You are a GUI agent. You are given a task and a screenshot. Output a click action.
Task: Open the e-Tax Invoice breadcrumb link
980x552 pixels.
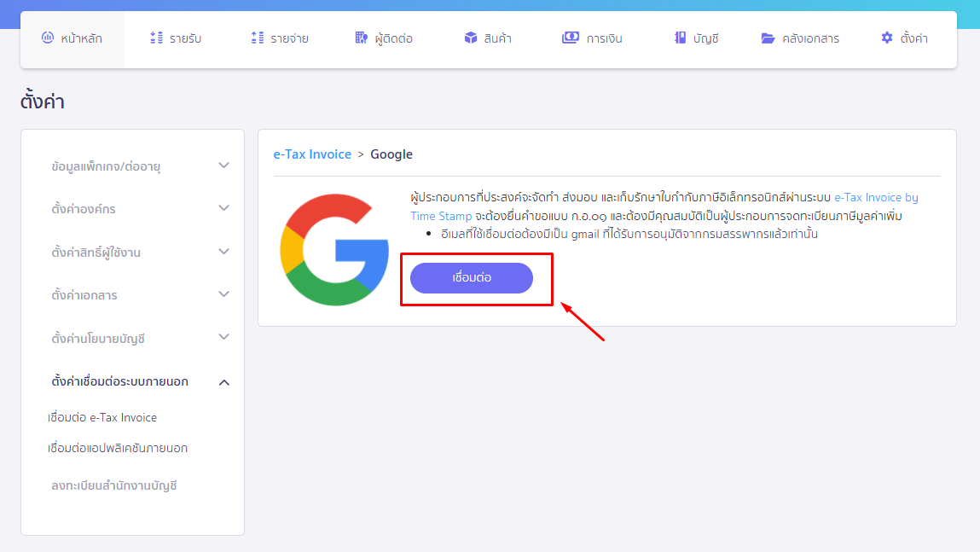pyautogui.click(x=311, y=154)
